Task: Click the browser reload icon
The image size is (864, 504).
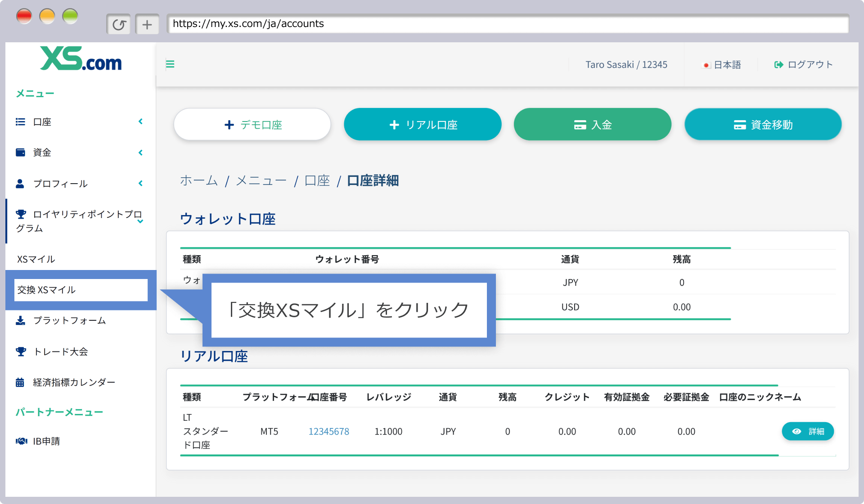Action: click(x=119, y=24)
